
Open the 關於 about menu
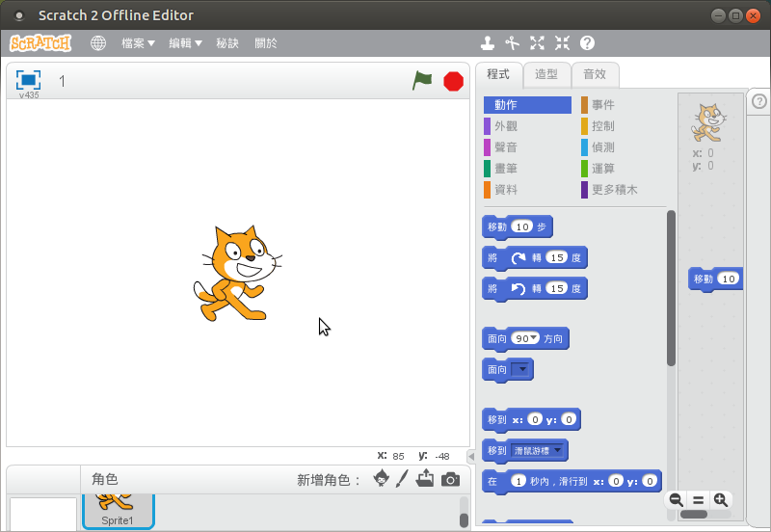[x=266, y=43]
